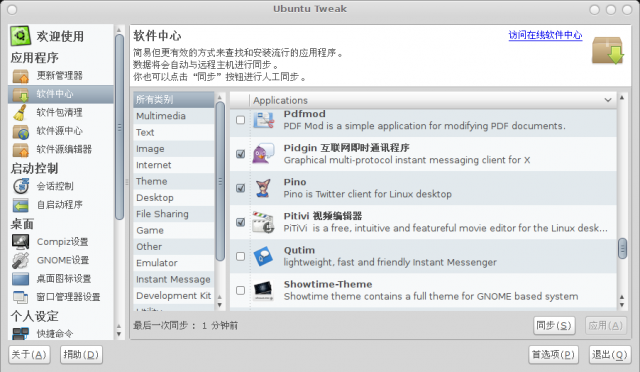640x372 pixels.
Task: Select the Multimedia category
Action: (x=173, y=116)
